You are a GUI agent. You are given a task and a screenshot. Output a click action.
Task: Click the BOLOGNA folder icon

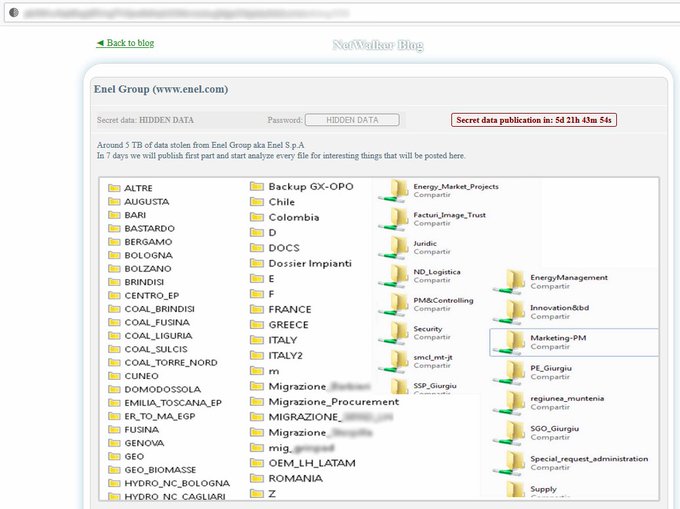[114, 255]
